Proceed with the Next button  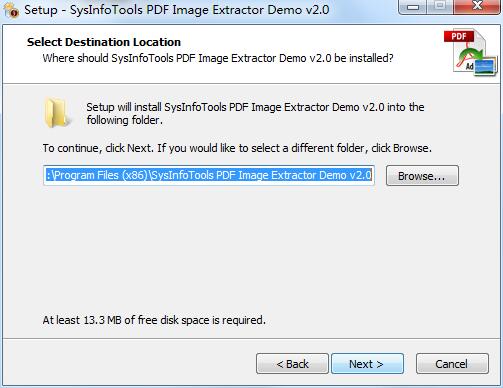click(367, 364)
